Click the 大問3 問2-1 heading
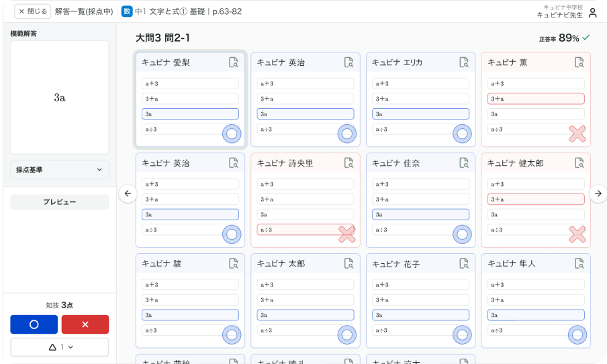Screen dimensions: 607x364 coord(162,38)
